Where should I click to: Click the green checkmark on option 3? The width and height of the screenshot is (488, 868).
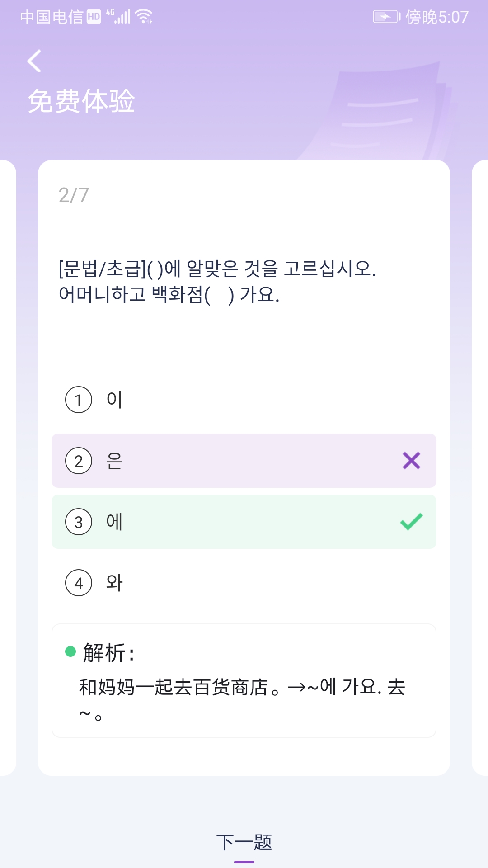[411, 522]
